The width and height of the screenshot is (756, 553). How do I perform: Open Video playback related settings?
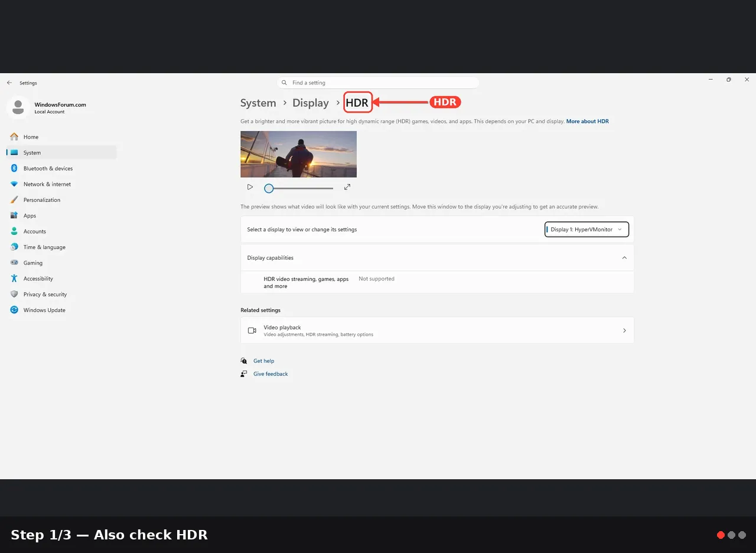pos(437,331)
